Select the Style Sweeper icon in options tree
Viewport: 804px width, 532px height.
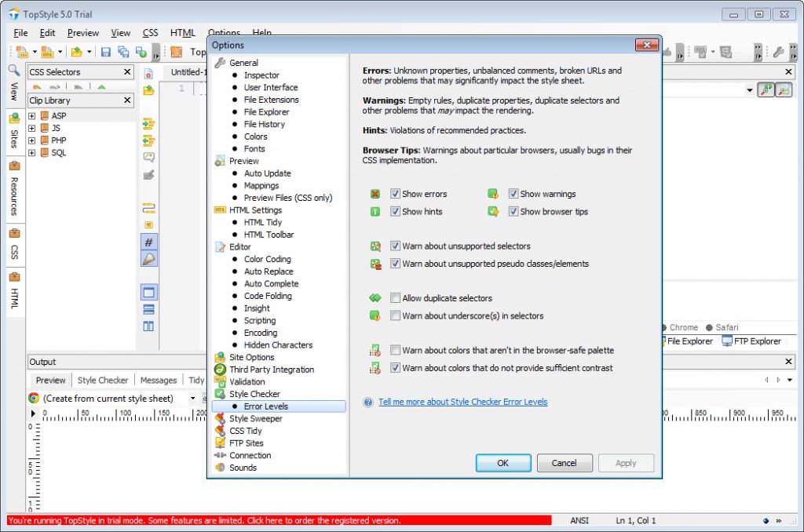click(x=220, y=419)
